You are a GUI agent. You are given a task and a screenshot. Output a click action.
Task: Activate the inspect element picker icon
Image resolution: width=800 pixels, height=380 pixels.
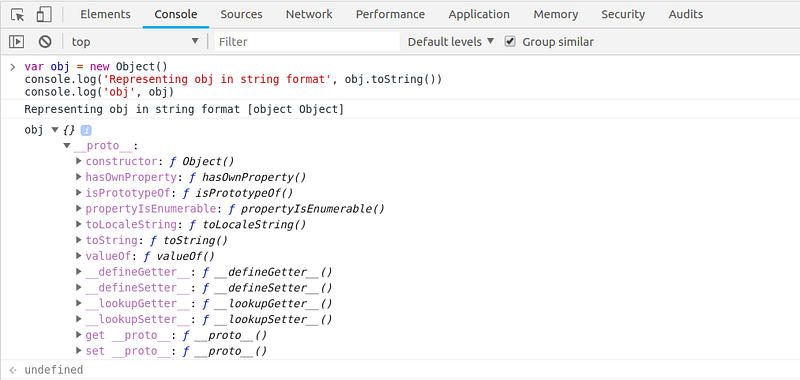click(x=17, y=14)
